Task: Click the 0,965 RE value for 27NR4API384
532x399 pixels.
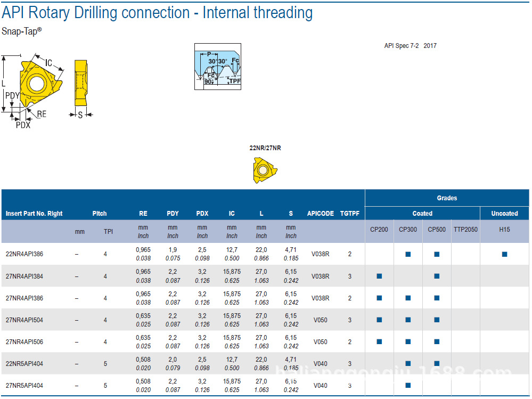Action: coord(143,272)
